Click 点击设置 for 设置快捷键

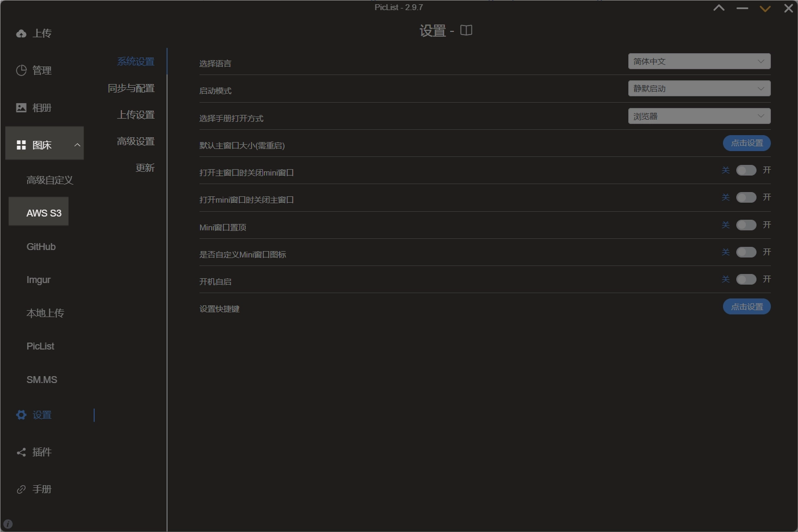pos(746,306)
